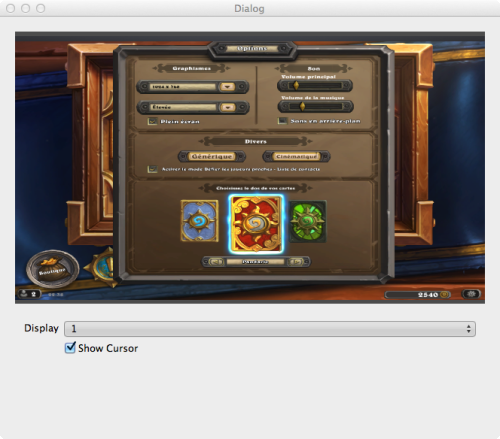The width and height of the screenshot is (500, 439).
Task: Toggle the Plein écran checkbox
Action: click(152, 121)
